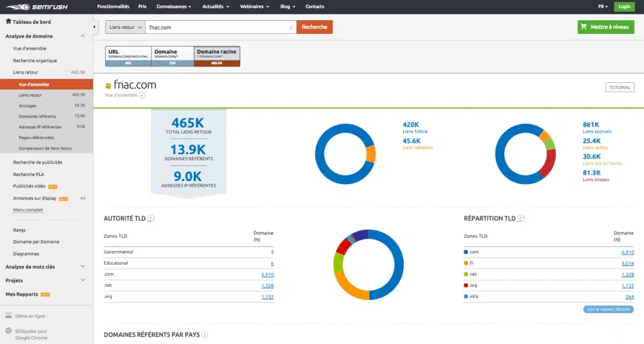
Task: Click the SEOquake Chrome icon
Action: 8,331
